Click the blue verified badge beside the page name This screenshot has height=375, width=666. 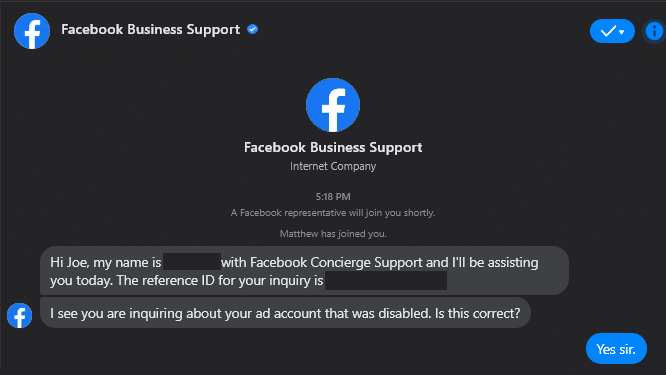pos(253,29)
